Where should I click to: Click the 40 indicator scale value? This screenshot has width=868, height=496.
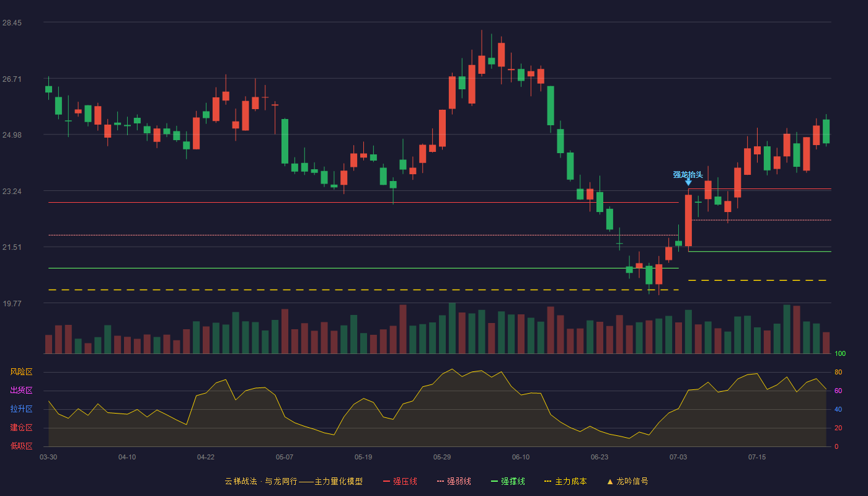click(x=838, y=409)
